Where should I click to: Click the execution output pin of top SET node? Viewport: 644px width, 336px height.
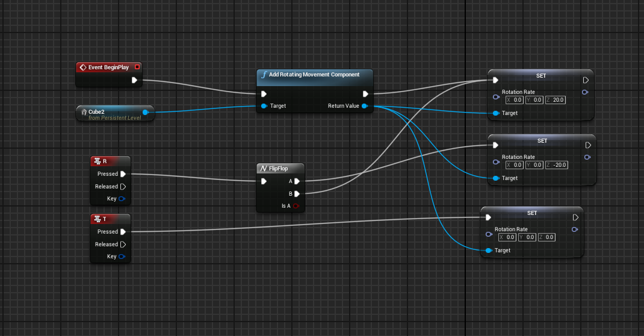coord(586,80)
